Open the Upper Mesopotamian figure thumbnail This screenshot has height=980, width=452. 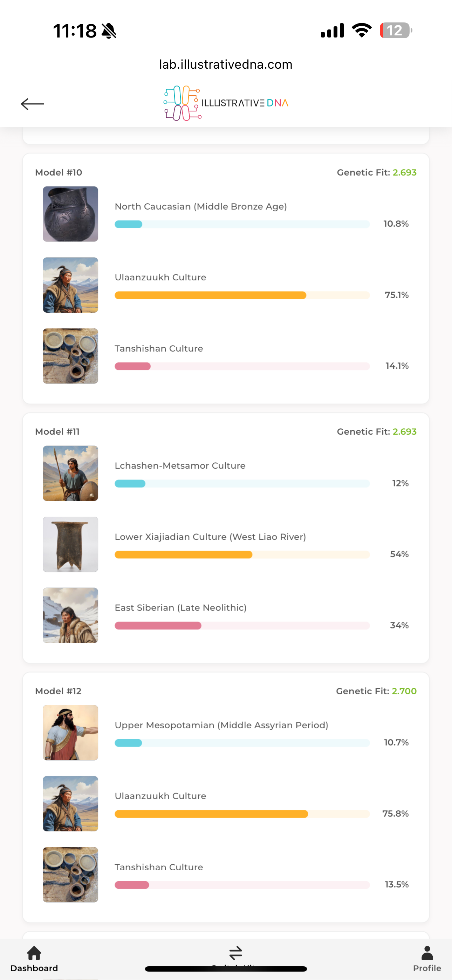tap(70, 733)
